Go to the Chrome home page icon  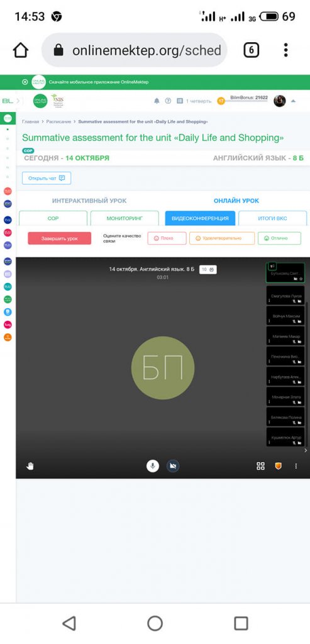click(21, 50)
